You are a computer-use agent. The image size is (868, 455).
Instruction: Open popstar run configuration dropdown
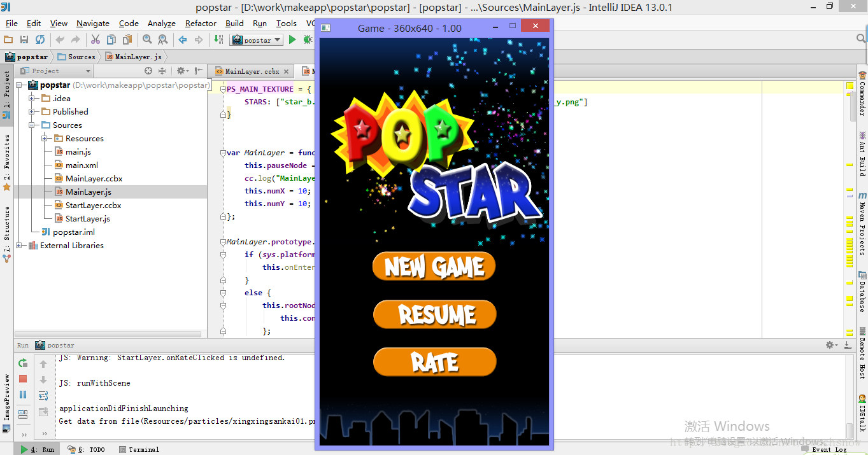[x=257, y=39]
